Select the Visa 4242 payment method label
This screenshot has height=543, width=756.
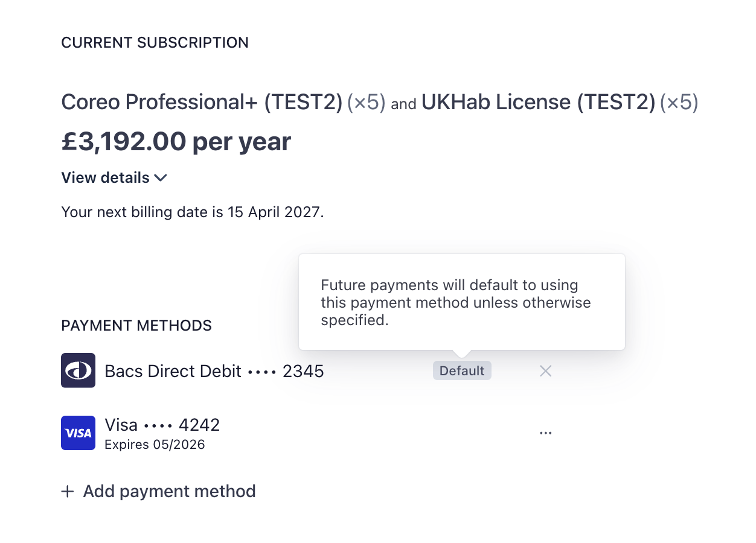pos(162,425)
